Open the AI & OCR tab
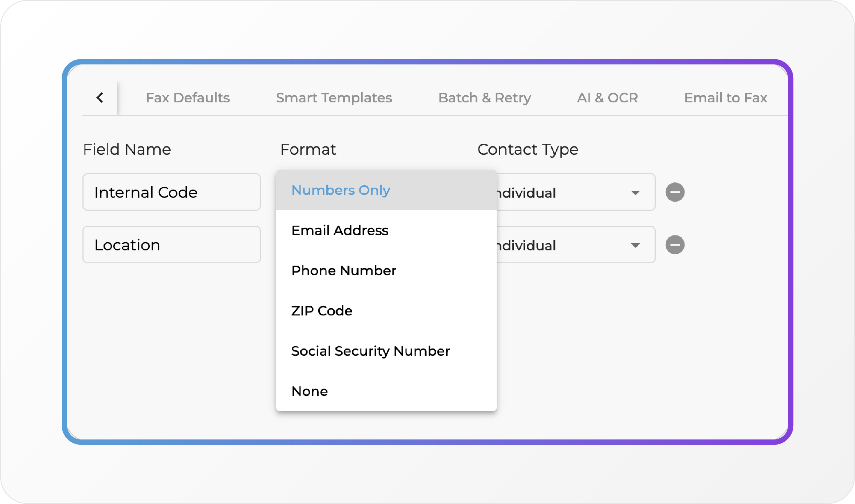This screenshot has height=504, width=855. (x=607, y=98)
